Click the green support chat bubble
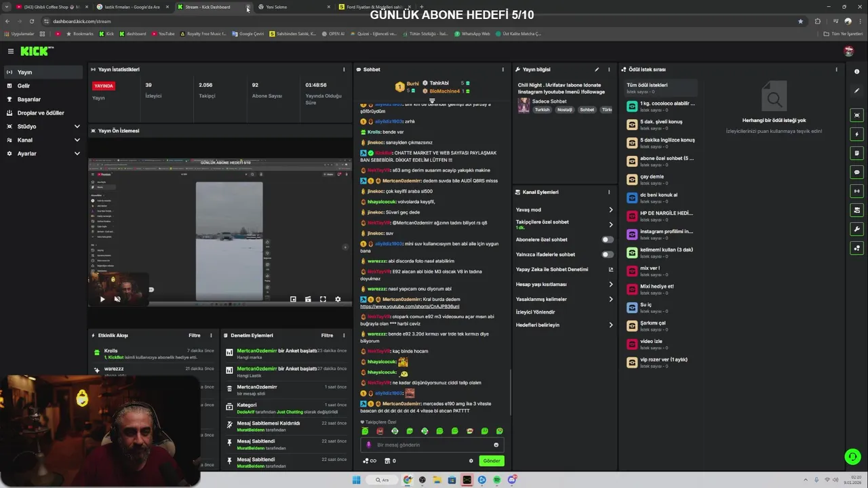 coord(852,456)
